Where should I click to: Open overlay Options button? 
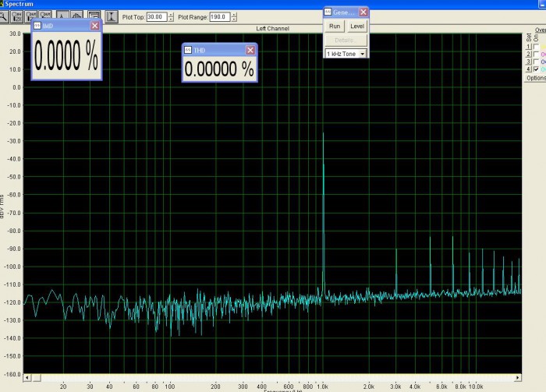tap(535, 78)
